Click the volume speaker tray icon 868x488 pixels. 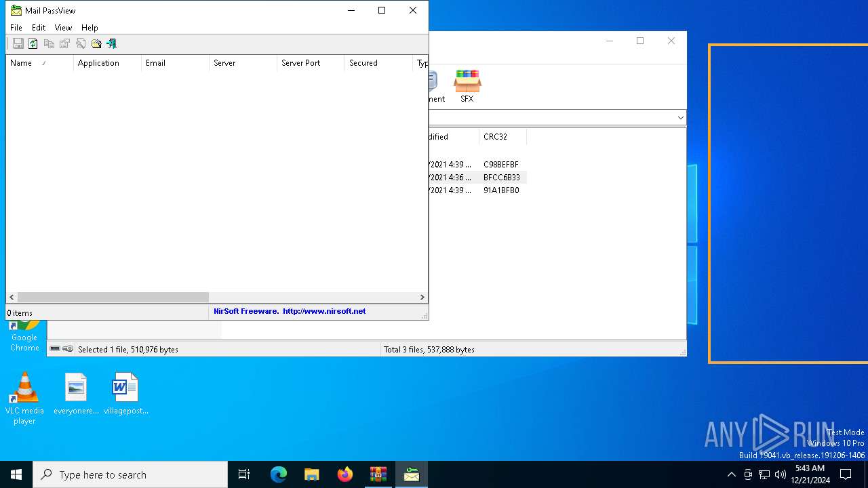(781, 474)
